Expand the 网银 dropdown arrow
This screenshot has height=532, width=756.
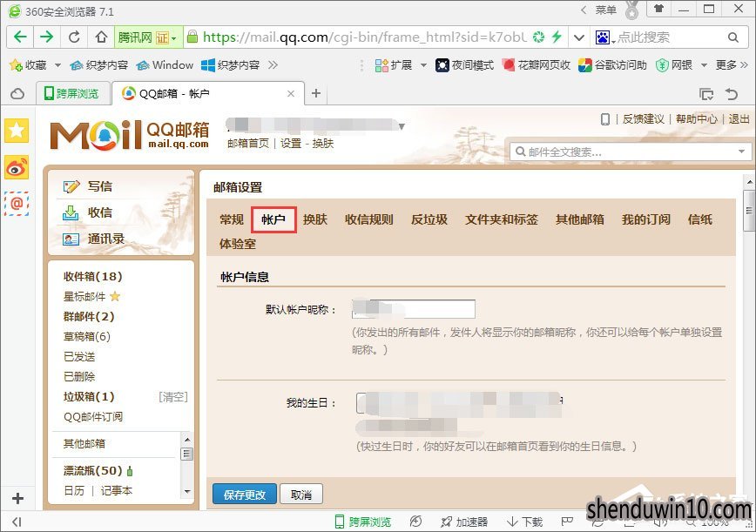(x=704, y=65)
